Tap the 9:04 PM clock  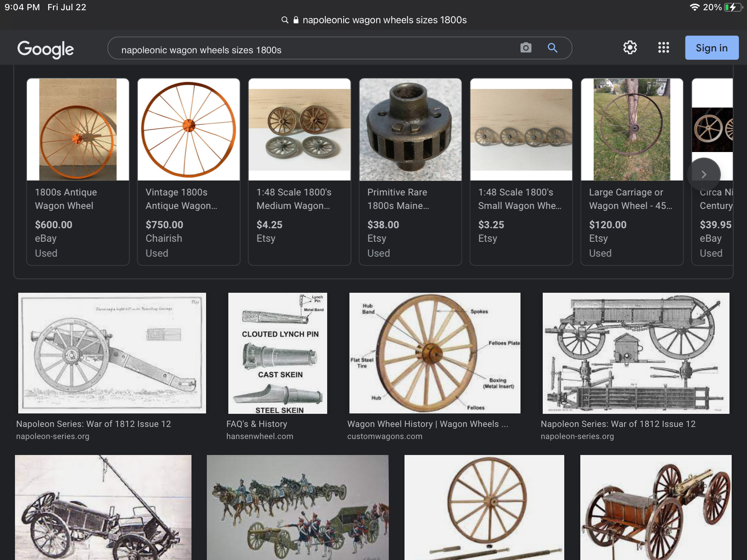pos(22,7)
